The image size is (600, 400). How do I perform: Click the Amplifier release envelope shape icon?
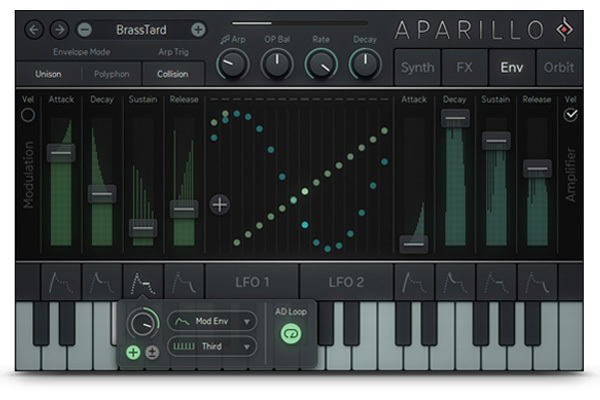point(537,282)
